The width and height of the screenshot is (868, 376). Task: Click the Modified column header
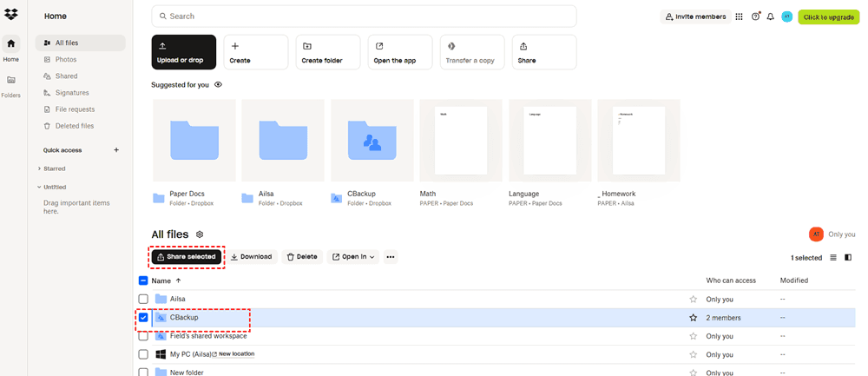coord(794,280)
